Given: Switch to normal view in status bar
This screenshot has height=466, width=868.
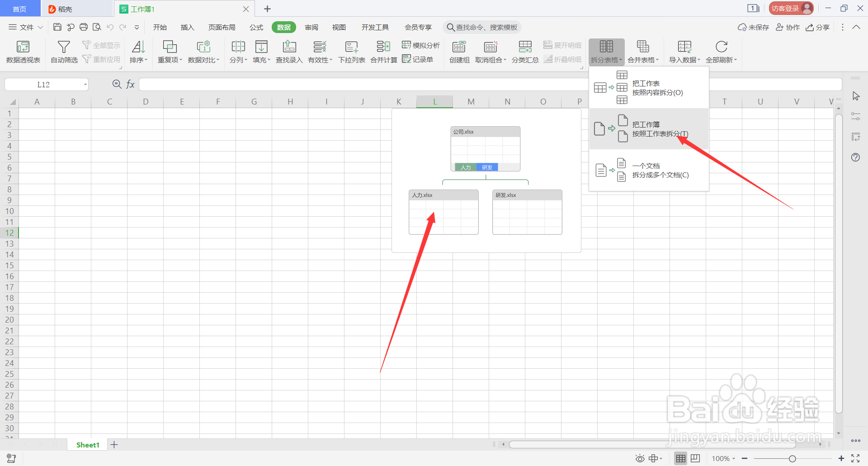Looking at the screenshot, I should [681, 458].
